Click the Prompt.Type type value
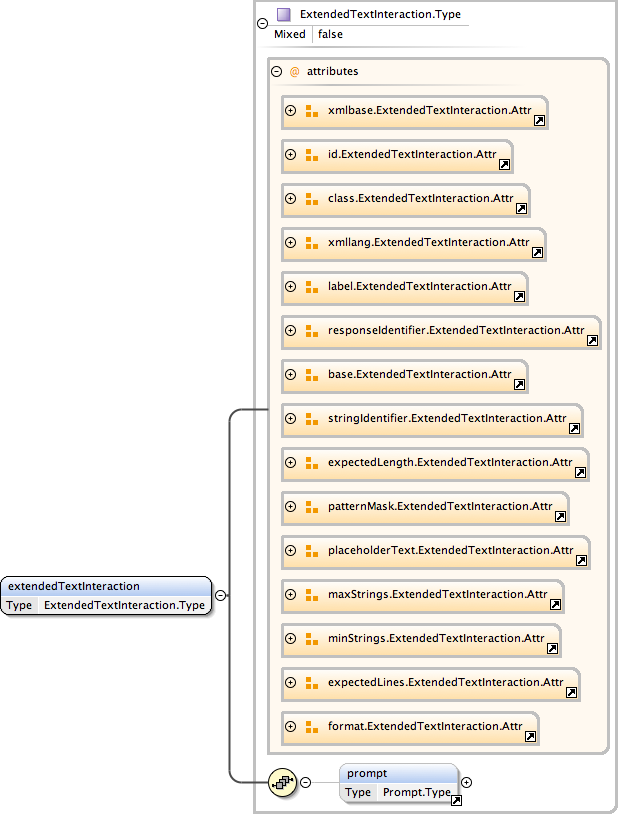This screenshot has height=814, width=618. pyautogui.click(x=416, y=792)
